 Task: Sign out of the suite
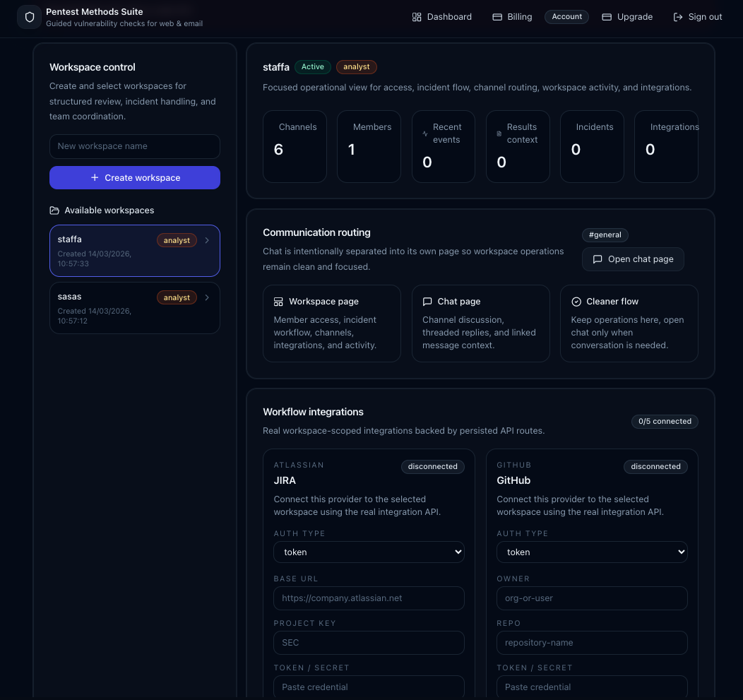(x=698, y=17)
